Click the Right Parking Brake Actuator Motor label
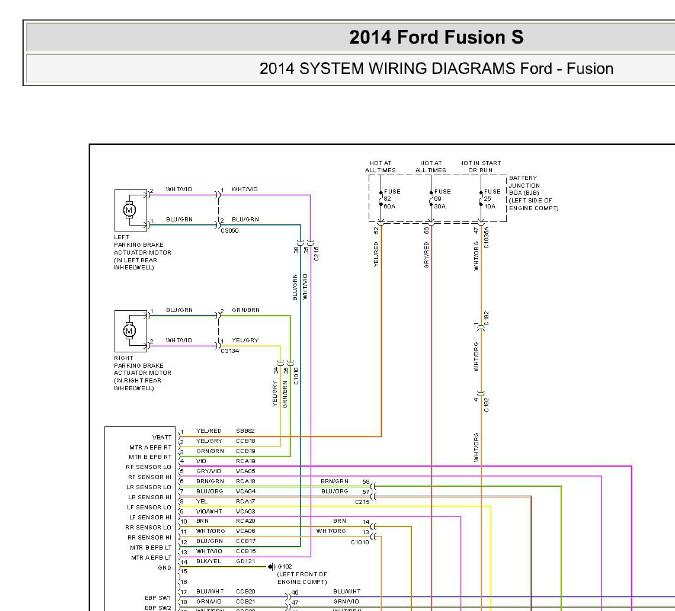Screen dimensions: 675x611 point(142,373)
